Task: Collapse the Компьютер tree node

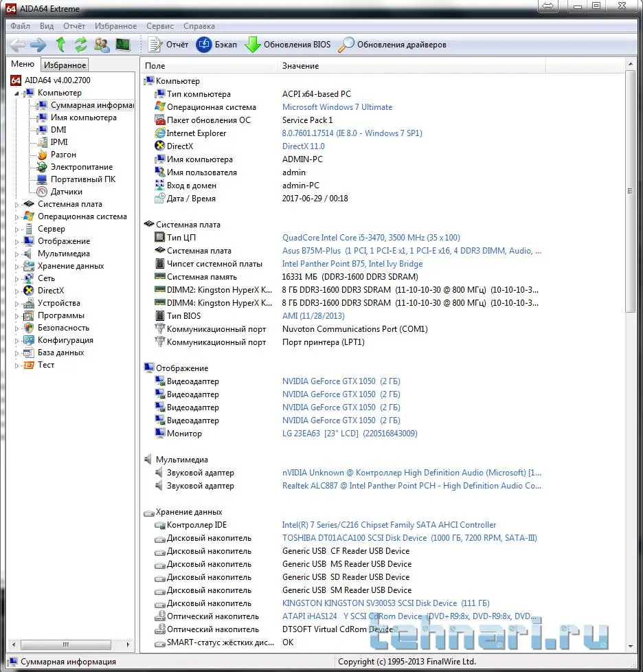Action: tap(16, 93)
